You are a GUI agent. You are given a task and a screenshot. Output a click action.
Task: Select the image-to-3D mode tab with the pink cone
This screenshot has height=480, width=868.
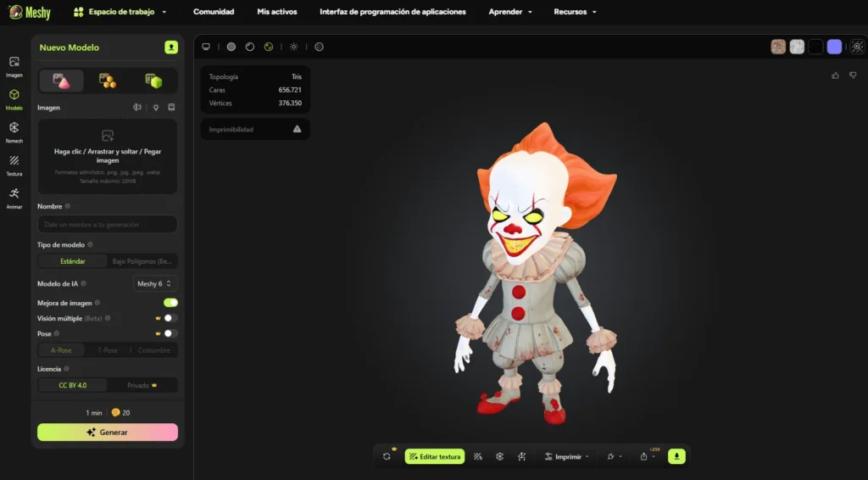point(61,81)
